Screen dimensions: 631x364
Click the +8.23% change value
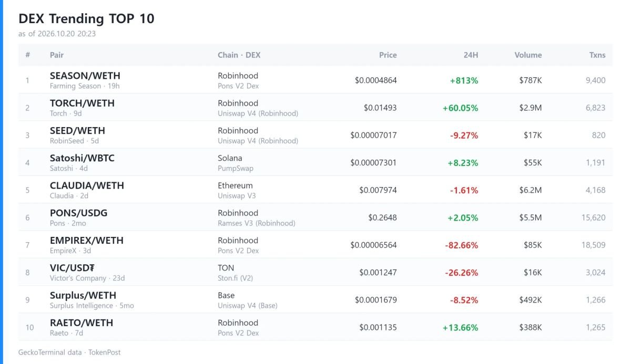point(463,163)
